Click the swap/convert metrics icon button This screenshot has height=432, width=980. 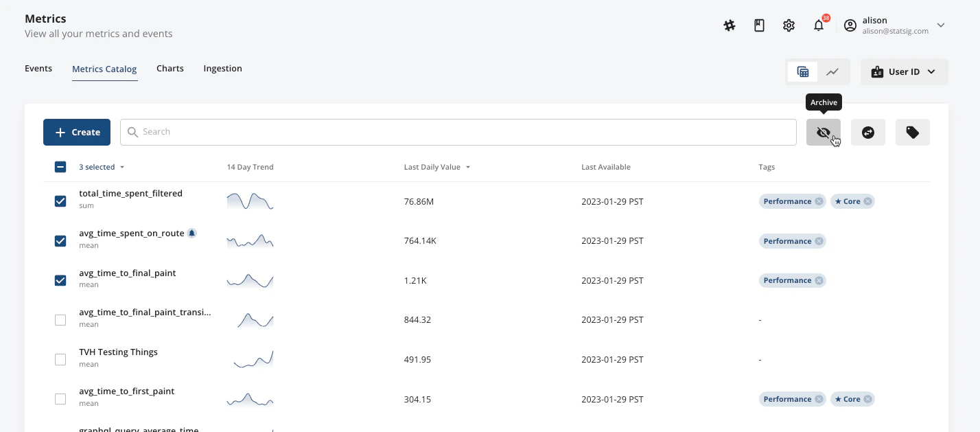pyautogui.click(x=868, y=132)
